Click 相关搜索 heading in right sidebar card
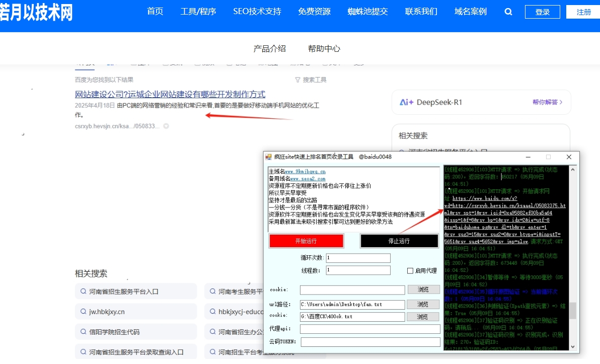The height and width of the screenshot is (364, 600). [413, 135]
